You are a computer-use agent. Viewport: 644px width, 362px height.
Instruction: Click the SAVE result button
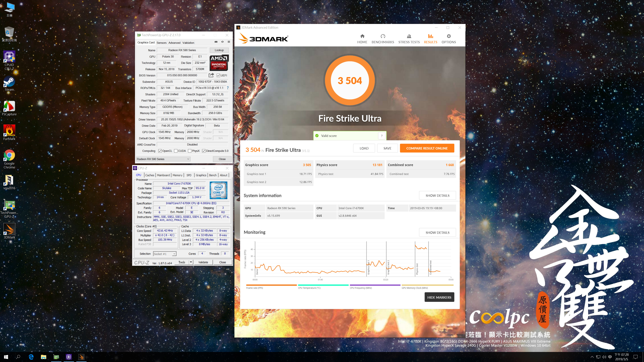387,148
